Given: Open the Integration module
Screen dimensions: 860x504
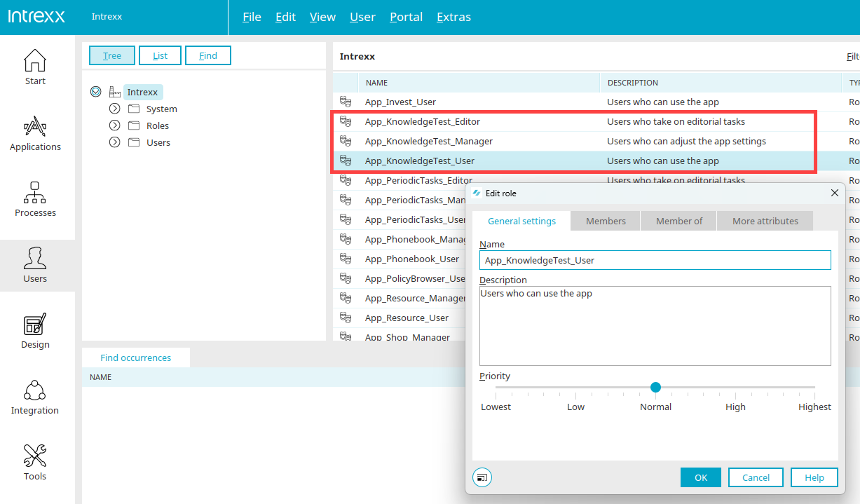Looking at the screenshot, I should (x=35, y=397).
